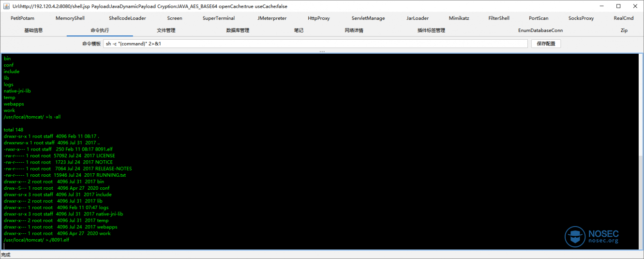Click the 'conf' entry in first listing
The width and height of the screenshot is (644, 259).
[x=9, y=65]
